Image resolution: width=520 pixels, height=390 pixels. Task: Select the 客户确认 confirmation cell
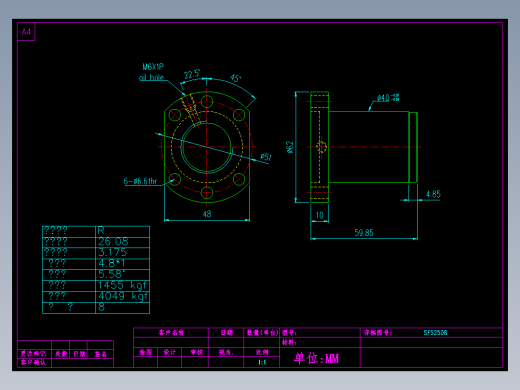(x=33, y=362)
